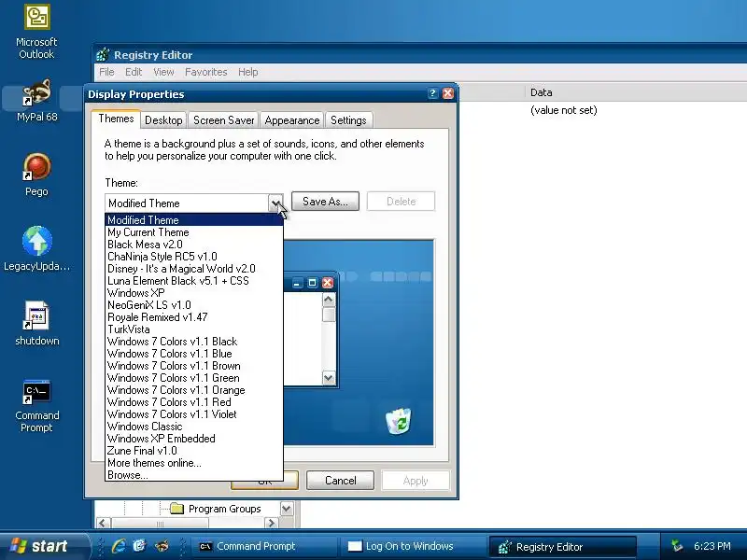Pick Windows 7 Colors v1.1 Black

point(194,342)
